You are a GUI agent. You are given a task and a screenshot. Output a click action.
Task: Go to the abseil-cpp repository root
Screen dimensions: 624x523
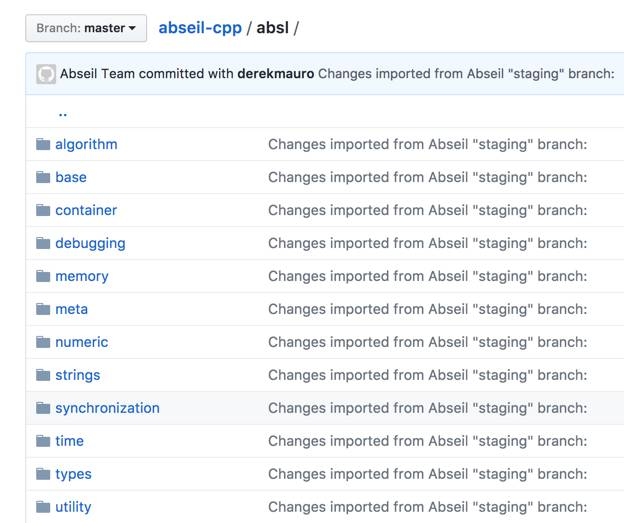point(200,28)
